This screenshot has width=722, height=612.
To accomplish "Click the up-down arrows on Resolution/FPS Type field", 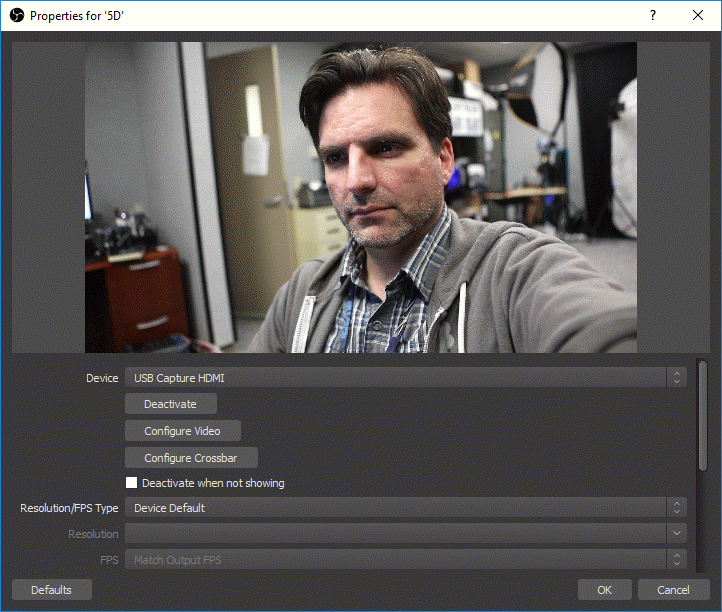I will pos(677,508).
